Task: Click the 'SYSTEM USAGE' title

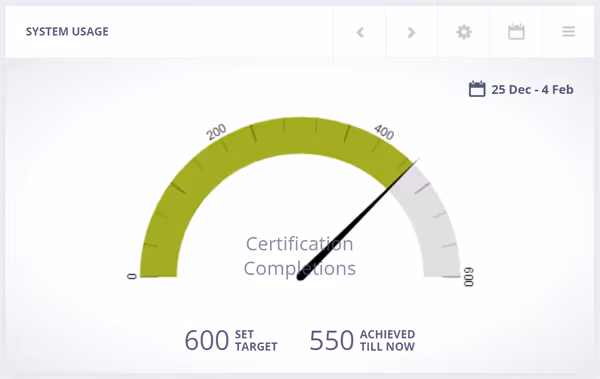Action: pyautogui.click(x=67, y=31)
